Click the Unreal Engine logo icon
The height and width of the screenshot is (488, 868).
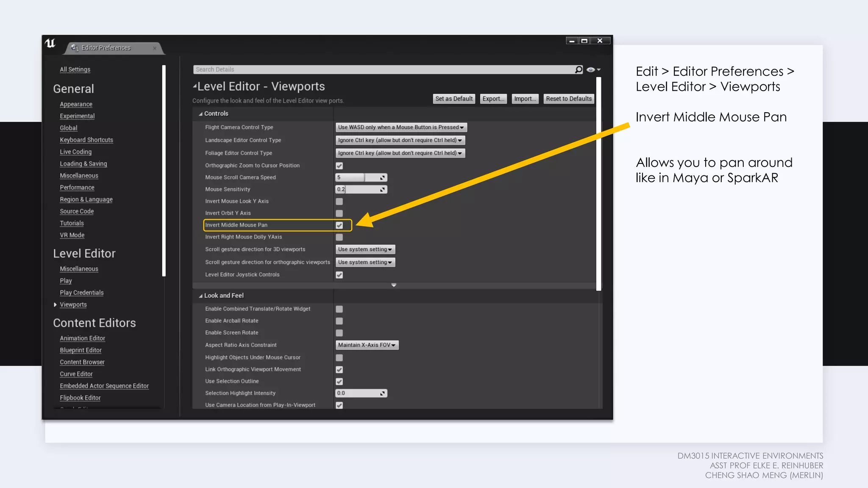(50, 43)
